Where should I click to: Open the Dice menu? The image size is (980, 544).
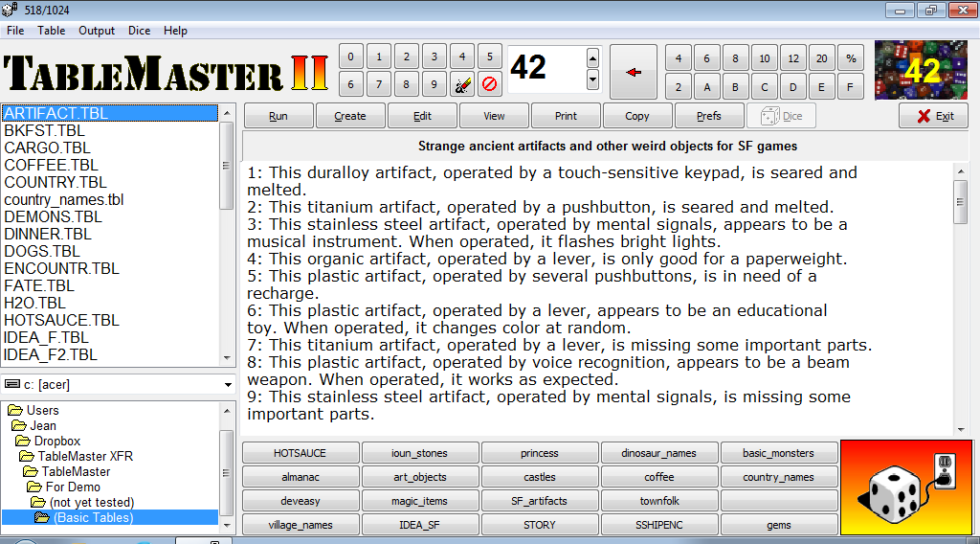click(x=139, y=31)
